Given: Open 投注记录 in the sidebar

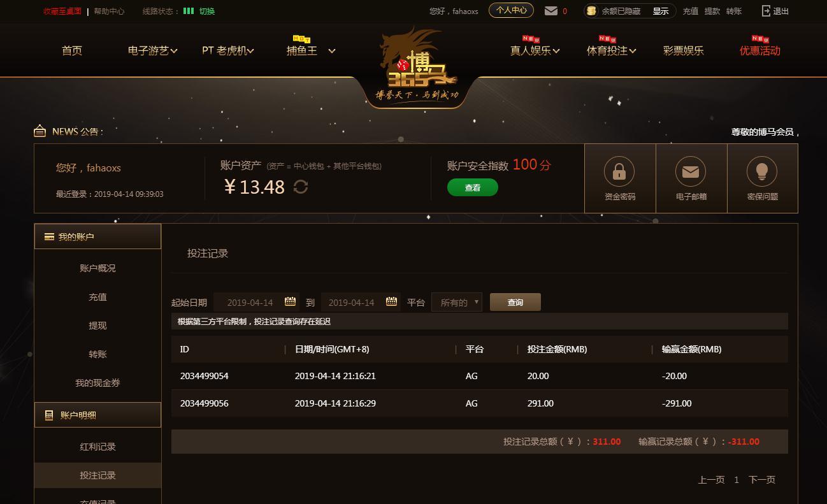Looking at the screenshot, I should [x=97, y=475].
